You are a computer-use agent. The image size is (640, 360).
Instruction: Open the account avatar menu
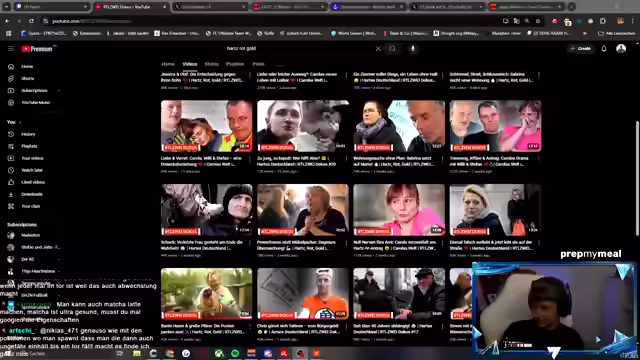coord(621,49)
